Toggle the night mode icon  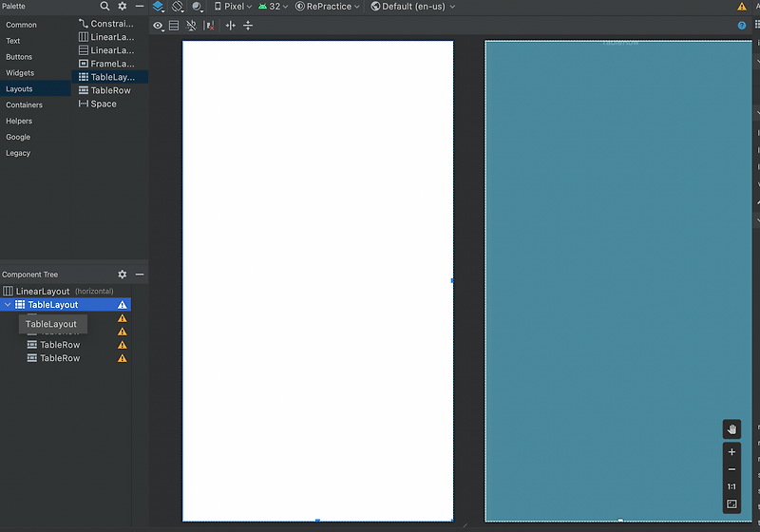coord(198,7)
